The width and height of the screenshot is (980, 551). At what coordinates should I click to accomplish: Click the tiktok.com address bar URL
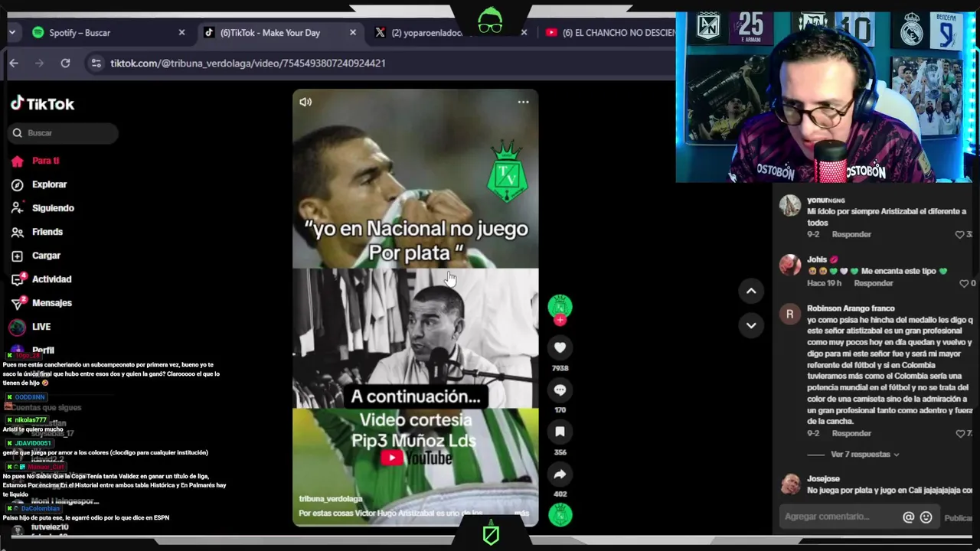pyautogui.click(x=247, y=64)
